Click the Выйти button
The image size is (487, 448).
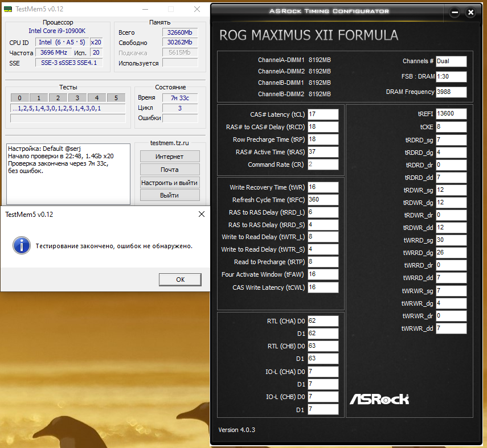click(x=170, y=195)
